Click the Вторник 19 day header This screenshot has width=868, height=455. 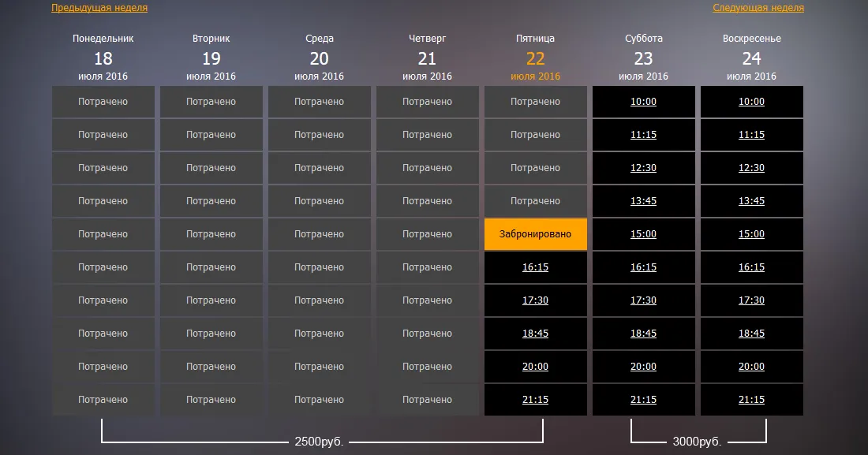click(x=211, y=58)
